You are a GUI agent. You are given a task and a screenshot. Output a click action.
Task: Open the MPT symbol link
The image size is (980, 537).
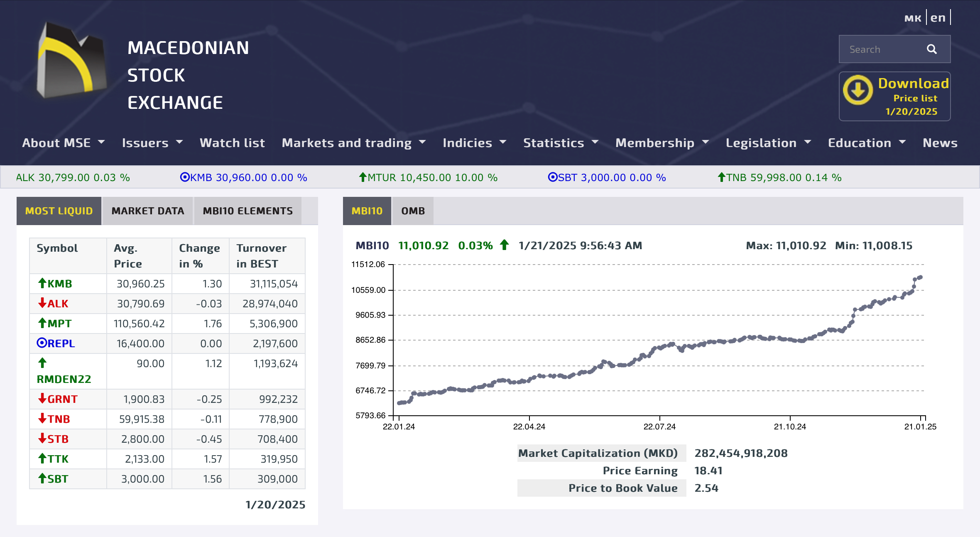click(59, 324)
